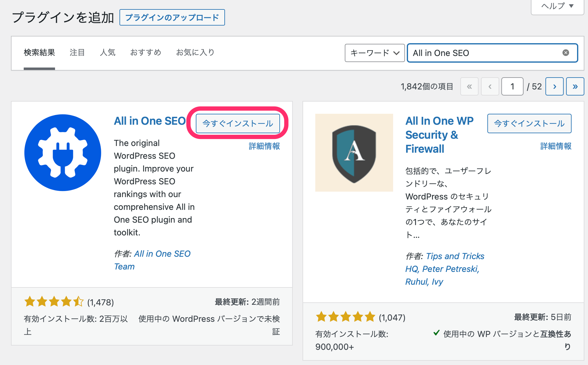Open the おすすめ tab
Image resolution: width=588 pixels, height=365 pixels.
(x=146, y=53)
